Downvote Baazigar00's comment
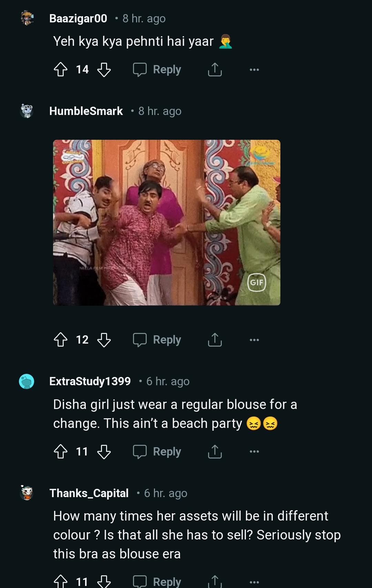The height and width of the screenshot is (588, 372). pos(104,70)
